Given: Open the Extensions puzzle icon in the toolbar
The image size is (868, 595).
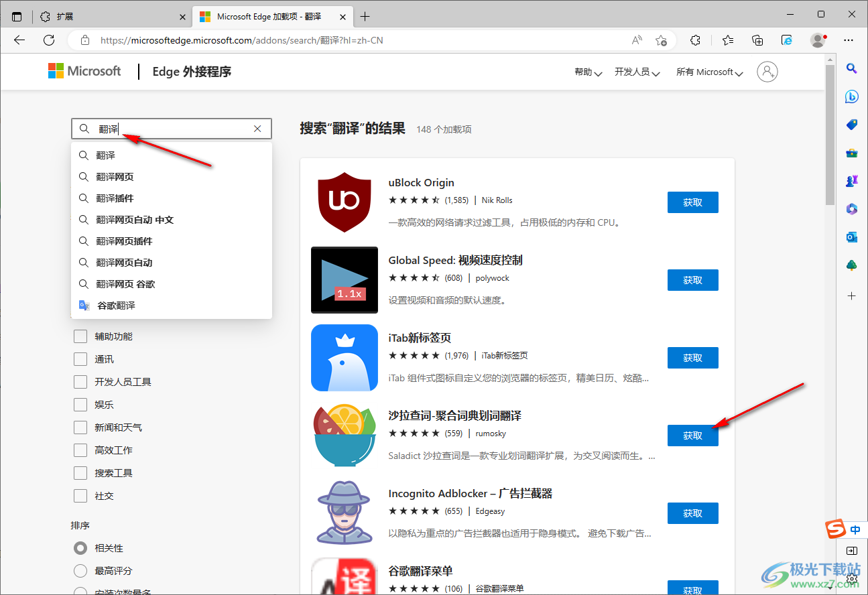Looking at the screenshot, I should click(x=695, y=40).
